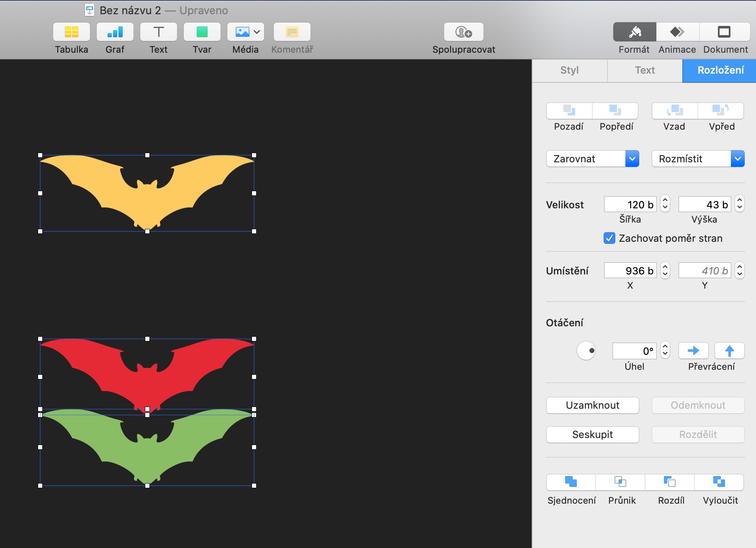Adjust Úhel angle stepper
The image size is (756, 548).
pos(665,351)
